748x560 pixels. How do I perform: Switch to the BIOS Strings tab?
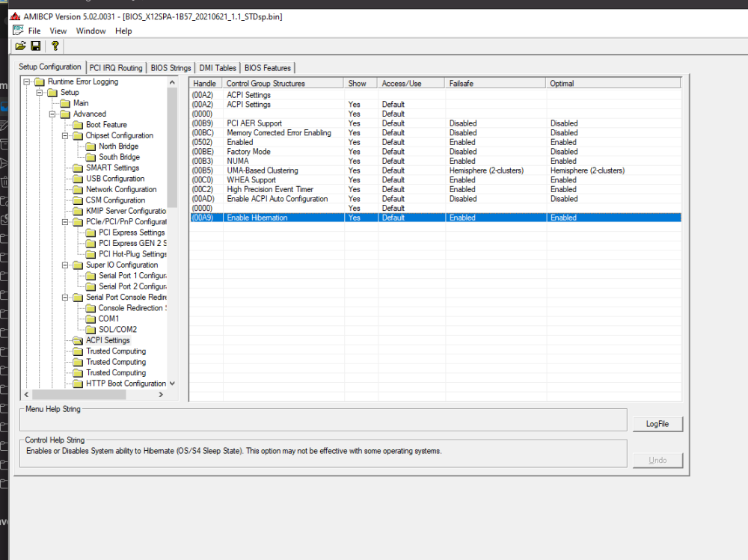[x=171, y=68]
